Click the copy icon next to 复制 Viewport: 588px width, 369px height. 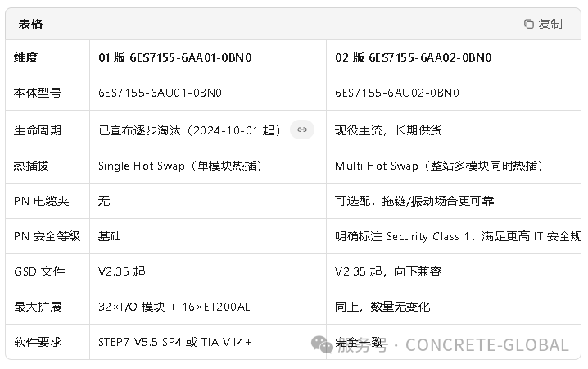(x=529, y=24)
